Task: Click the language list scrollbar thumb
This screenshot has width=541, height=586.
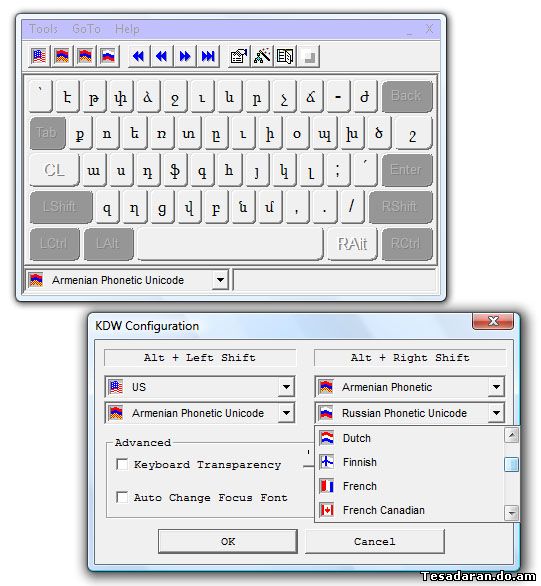Action: [x=511, y=465]
